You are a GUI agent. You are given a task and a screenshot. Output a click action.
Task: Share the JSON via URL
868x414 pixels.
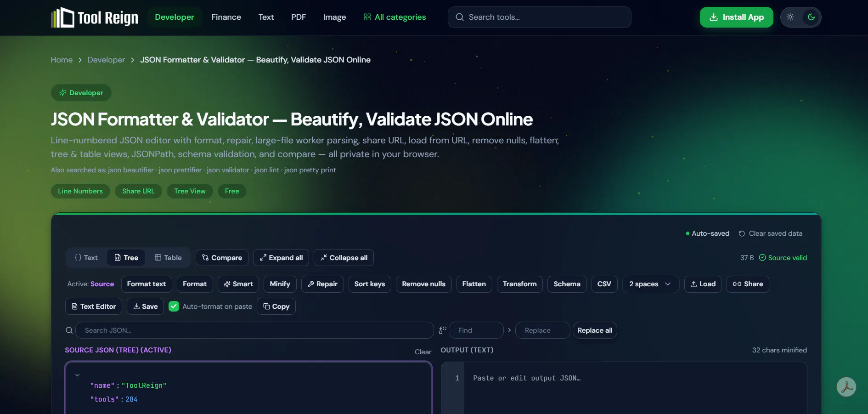748,284
